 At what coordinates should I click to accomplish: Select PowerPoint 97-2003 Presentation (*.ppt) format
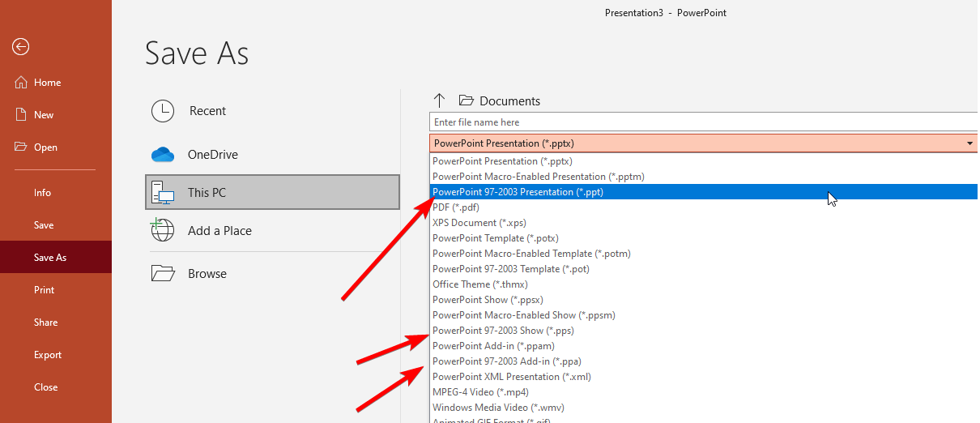[x=518, y=192]
